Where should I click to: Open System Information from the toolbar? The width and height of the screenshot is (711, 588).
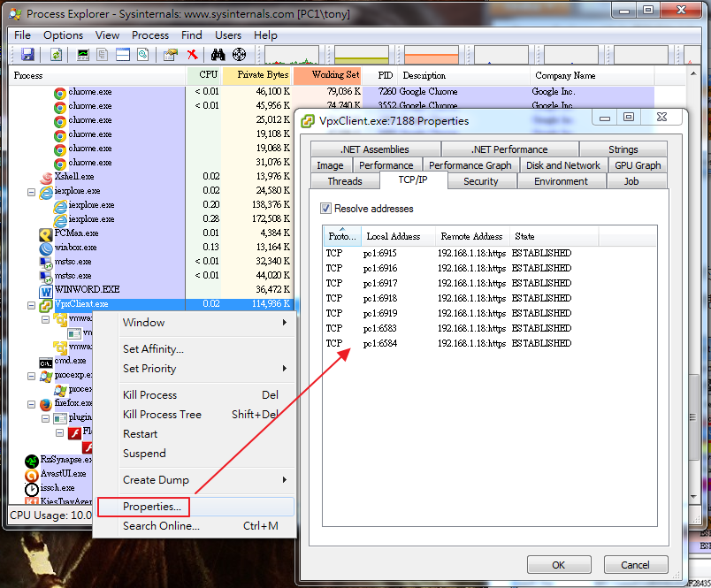[83, 55]
